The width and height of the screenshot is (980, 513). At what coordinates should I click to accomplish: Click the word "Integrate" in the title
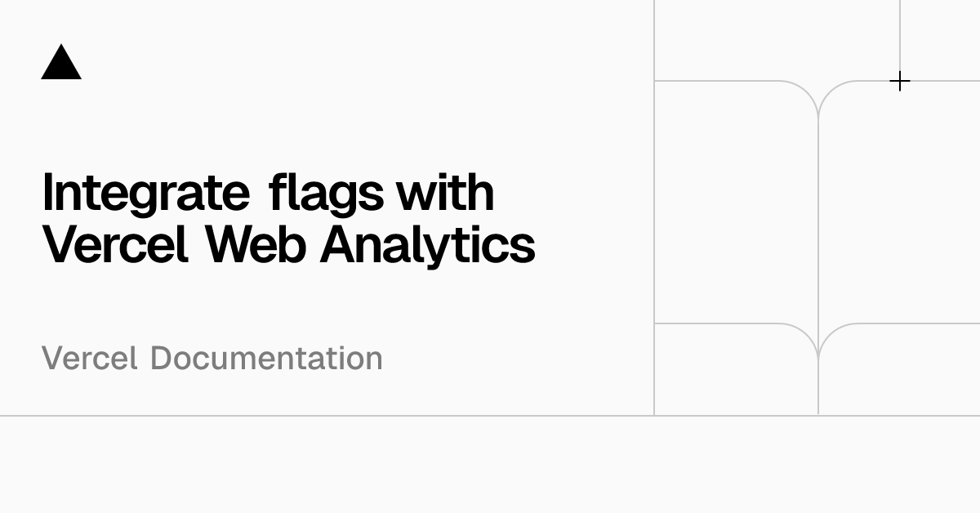pyautogui.click(x=145, y=194)
